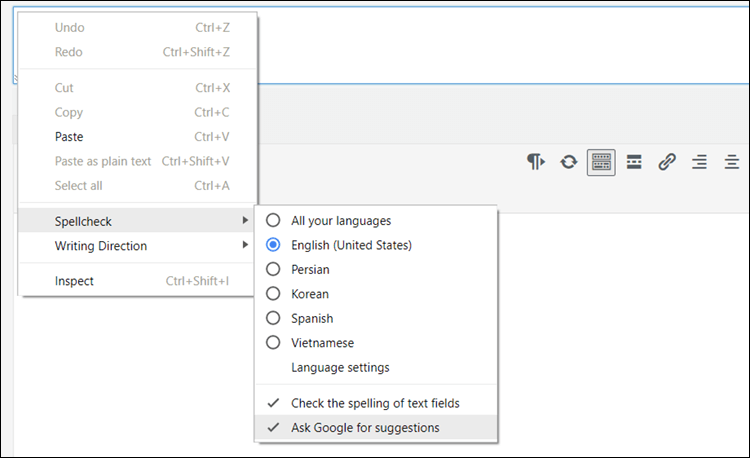The image size is (750, 458).
Task: Choose Paste from the context menu
Action: click(69, 137)
